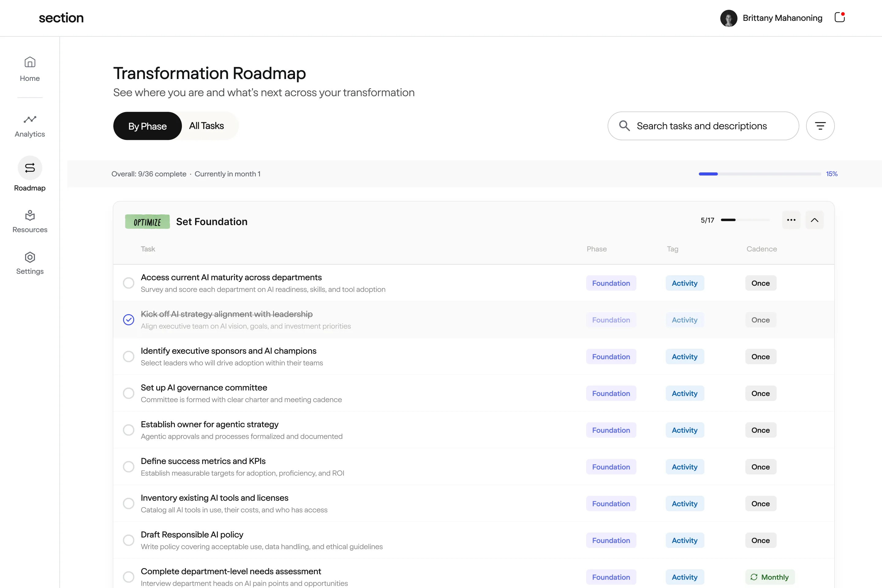Uncheck 'Kick off AI strategy alignment' task
This screenshot has height=588, width=882.
tap(129, 320)
